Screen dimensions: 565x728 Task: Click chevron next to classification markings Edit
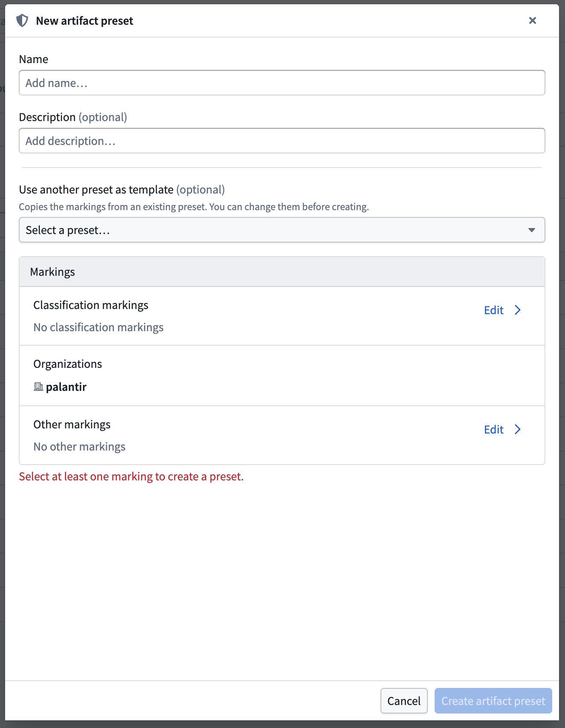(518, 310)
